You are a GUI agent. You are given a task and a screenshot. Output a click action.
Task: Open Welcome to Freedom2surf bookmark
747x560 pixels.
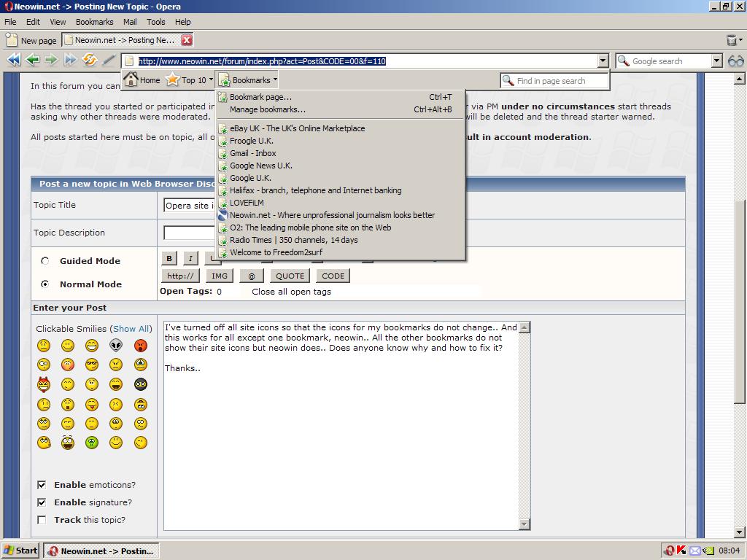(x=341, y=252)
